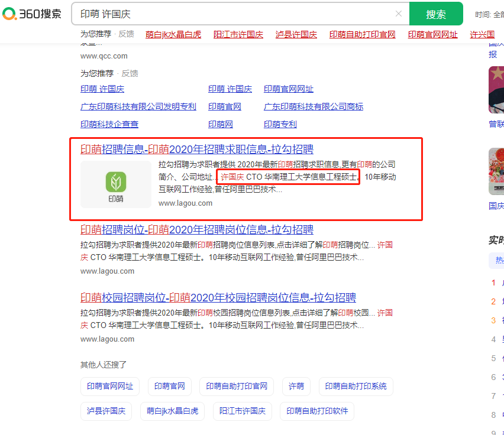Open the 时间 filter dropdown
The height and width of the screenshot is (435, 504).
click(x=489, y=14)
